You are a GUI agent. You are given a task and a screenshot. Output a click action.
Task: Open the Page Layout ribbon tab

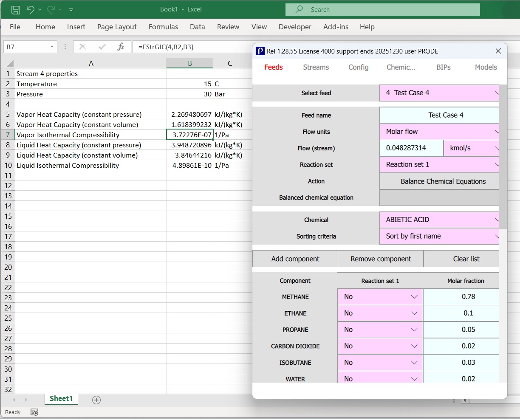pos(117,27)
